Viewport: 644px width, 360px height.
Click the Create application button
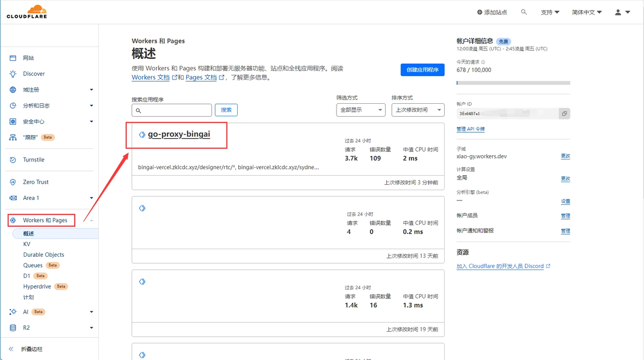point(422,70)
